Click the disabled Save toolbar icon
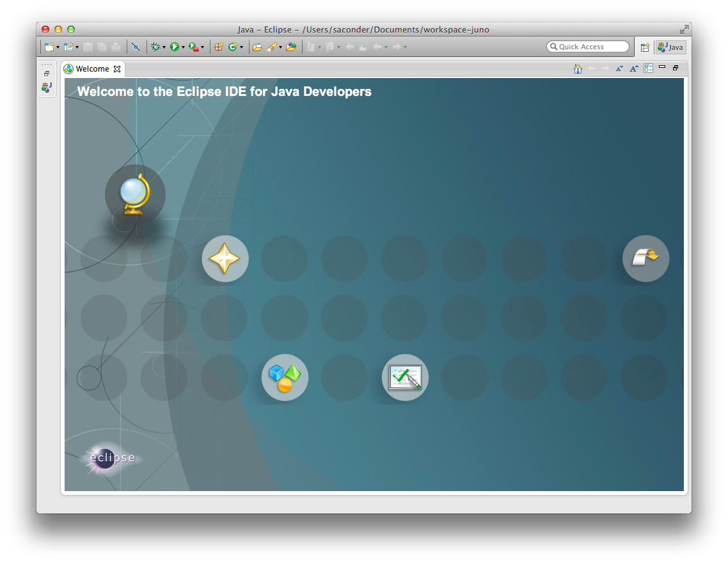Image resolution: width=728 pixels, height=564 pixels. click(88, 47)
